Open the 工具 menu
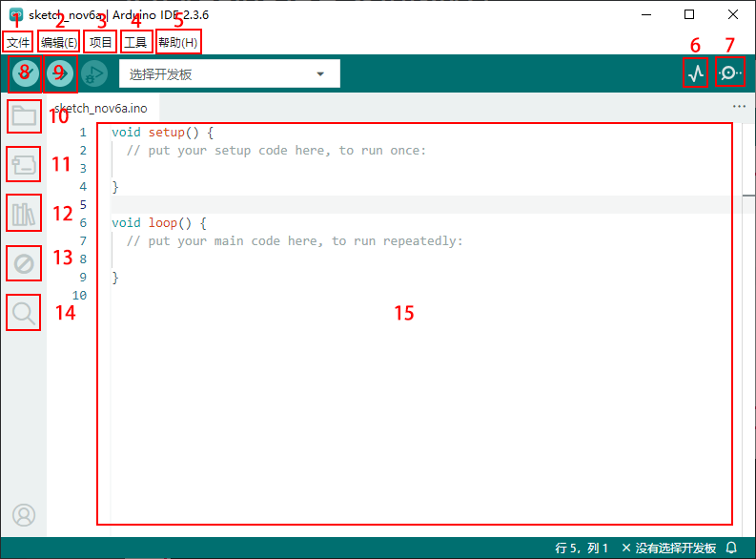Image resolution: width=756 pixels, height=559 pixels. (135, 42)
